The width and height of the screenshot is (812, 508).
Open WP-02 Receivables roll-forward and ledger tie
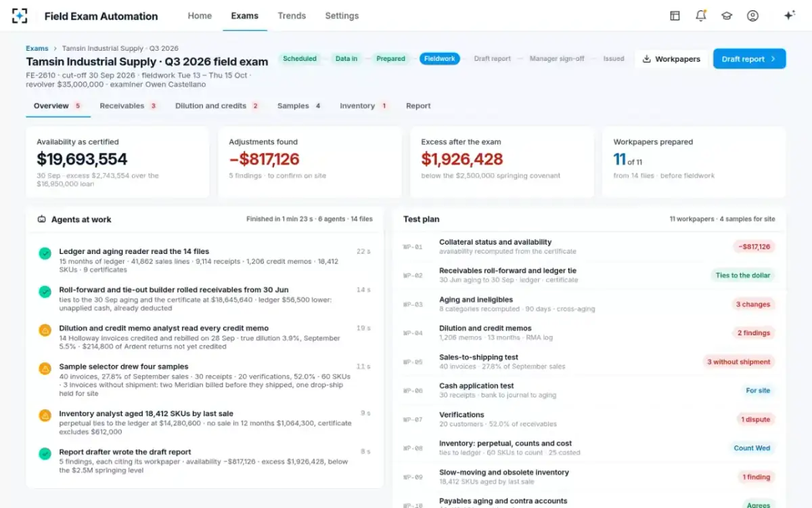(589, 275)
